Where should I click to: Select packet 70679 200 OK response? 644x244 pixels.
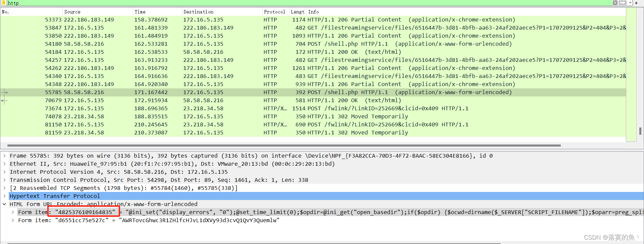click(313, 100)
